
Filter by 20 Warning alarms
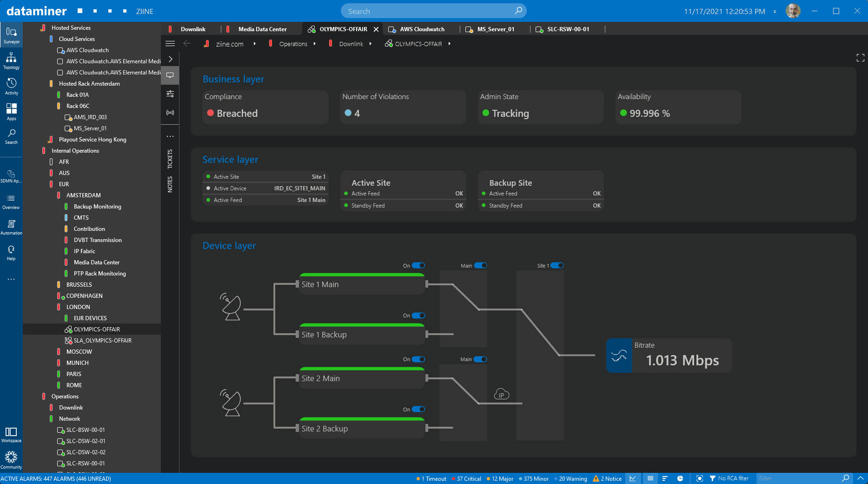coord(570,478)
